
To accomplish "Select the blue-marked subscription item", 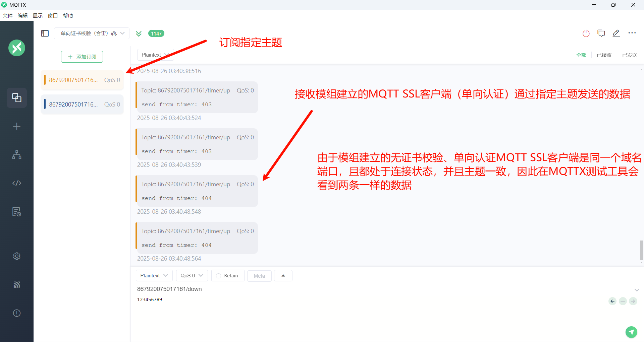I will click(x=82, y=105).
